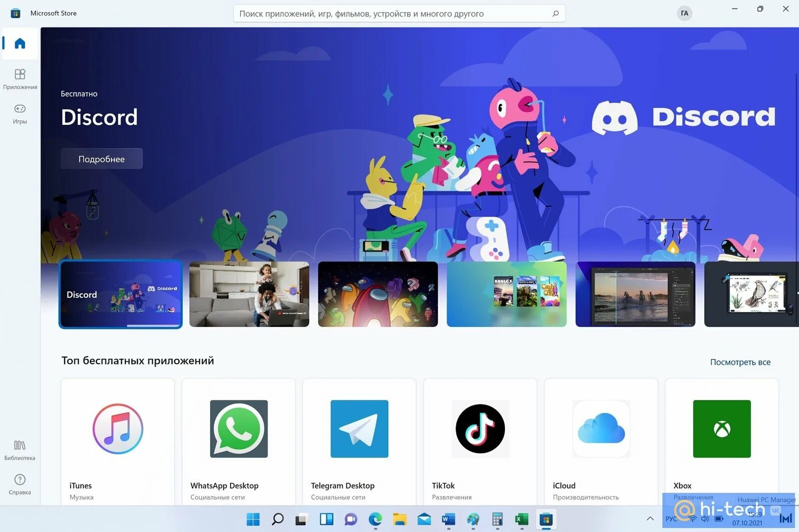Open the iCloud app icon
Viewport: 799px width, 532px height.
click(x=601, y=429)
